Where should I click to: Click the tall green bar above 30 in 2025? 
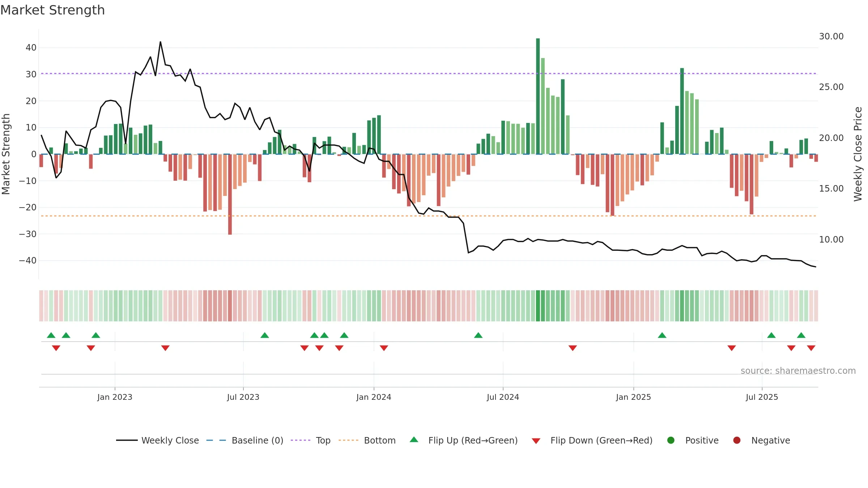coord(682,111)
